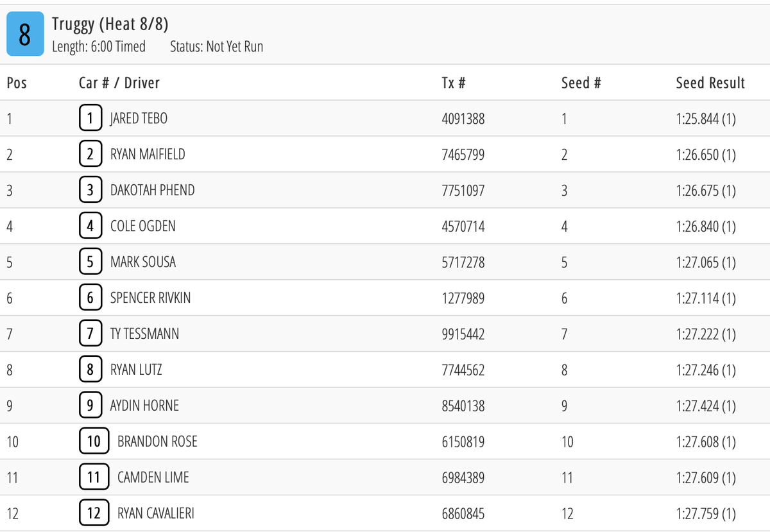This screenshot has width=770, height=532.
Task: Click car number 4 badge for Cole Ogden
Action: coord(90,226)
